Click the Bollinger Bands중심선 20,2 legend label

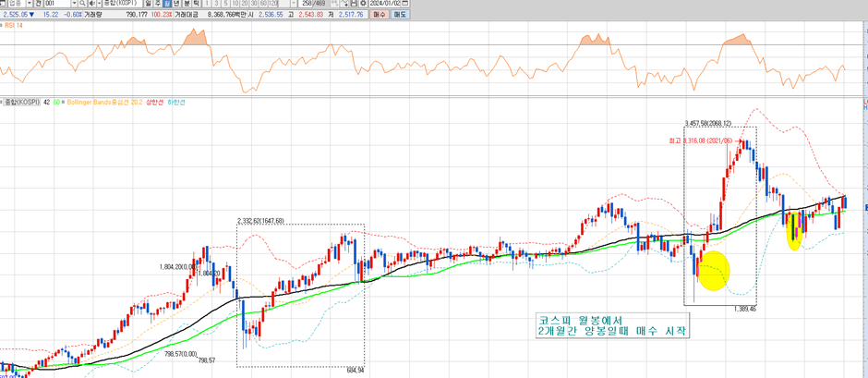click(104, 103)
